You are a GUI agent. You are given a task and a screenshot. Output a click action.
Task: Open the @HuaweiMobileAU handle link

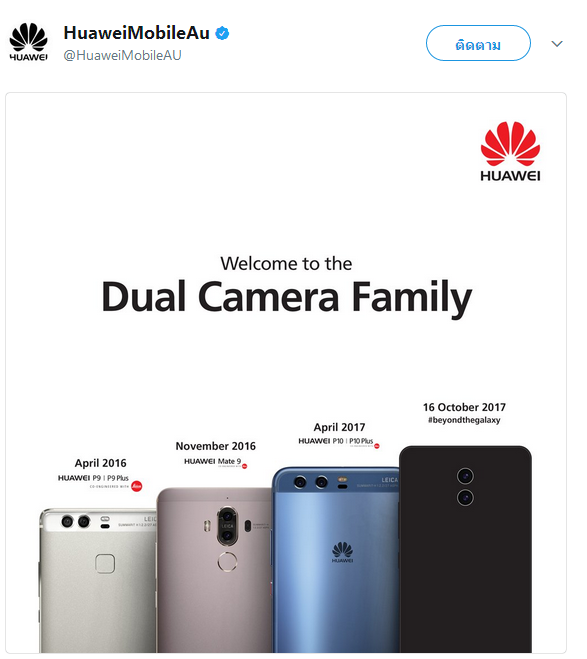click(122, 55)
